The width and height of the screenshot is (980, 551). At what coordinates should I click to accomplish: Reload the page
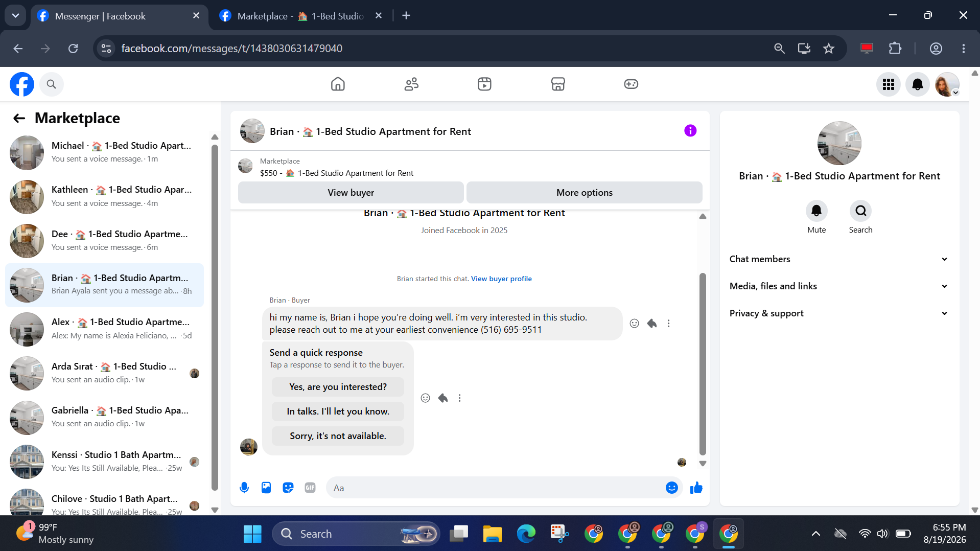[73, 49]
